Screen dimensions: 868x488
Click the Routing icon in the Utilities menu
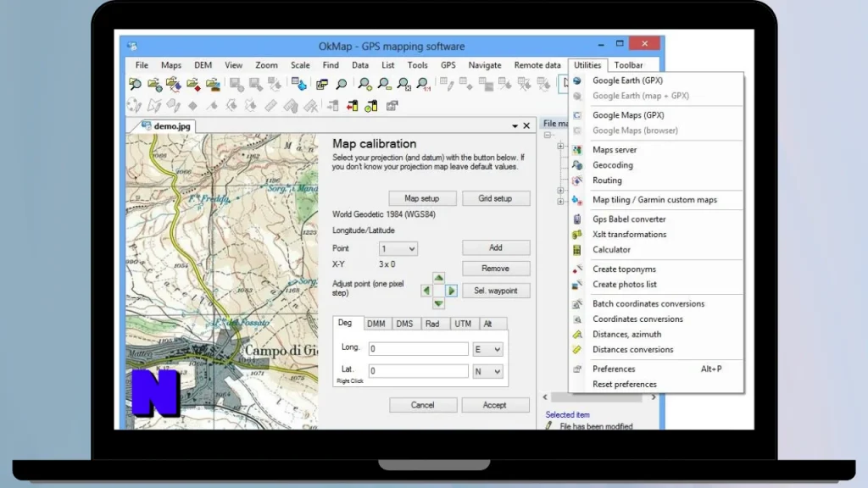(x=576, y=180)
